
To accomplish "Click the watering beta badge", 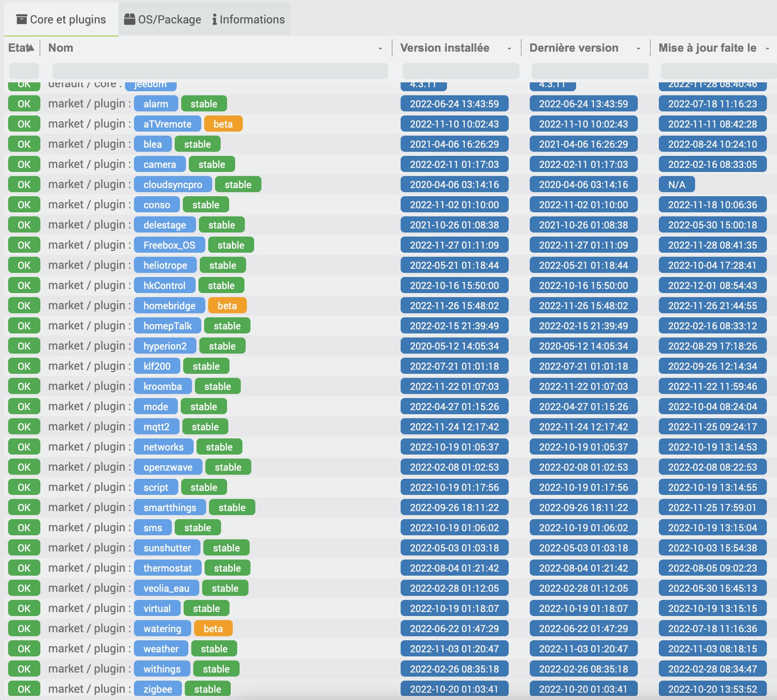I will tap(213, 628).
